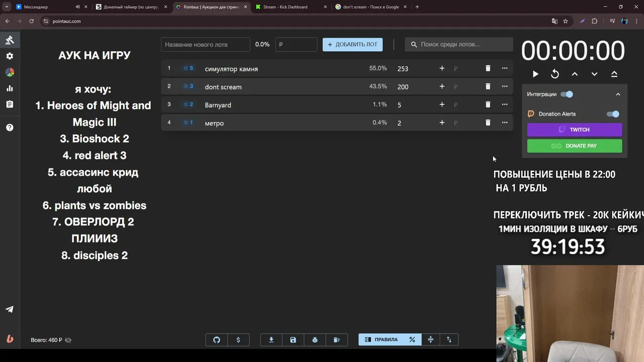The height and width of the screenshot is (362, 644).
Task: Click the double up timer arrow
Action: click(614, 74)
